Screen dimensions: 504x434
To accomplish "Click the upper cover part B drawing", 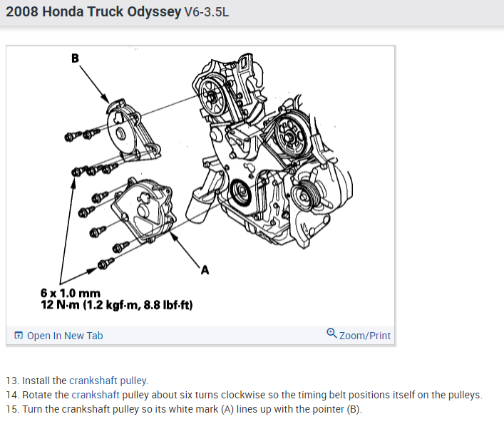I will click(133, 130).
